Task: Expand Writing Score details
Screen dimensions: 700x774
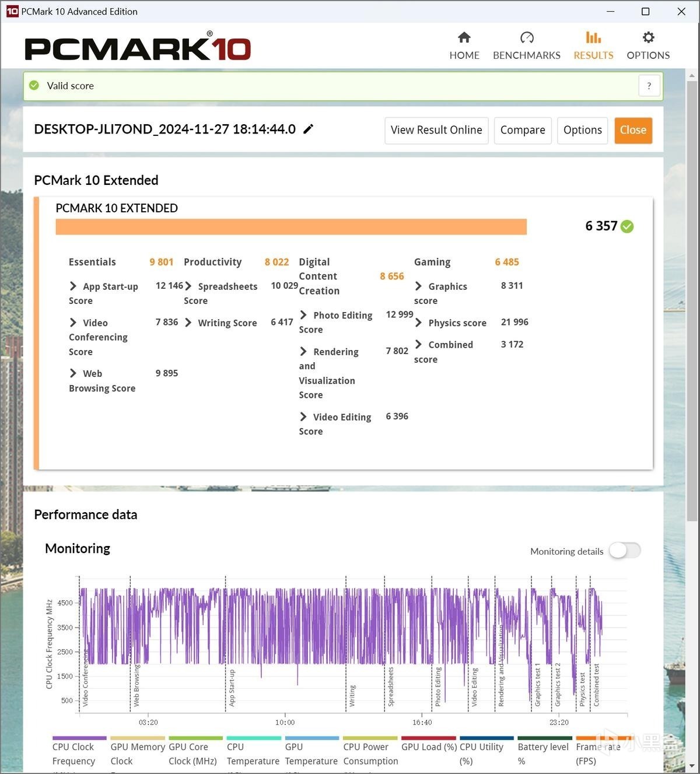Action: coord(188,323)
